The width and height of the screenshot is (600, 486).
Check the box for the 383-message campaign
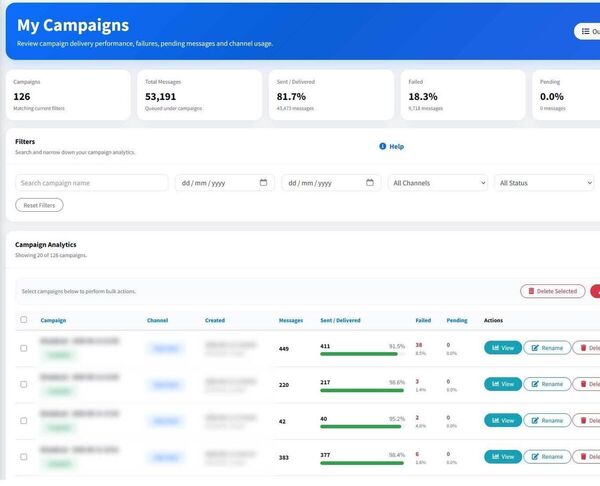pyautogui.click(x=24, y=457)
